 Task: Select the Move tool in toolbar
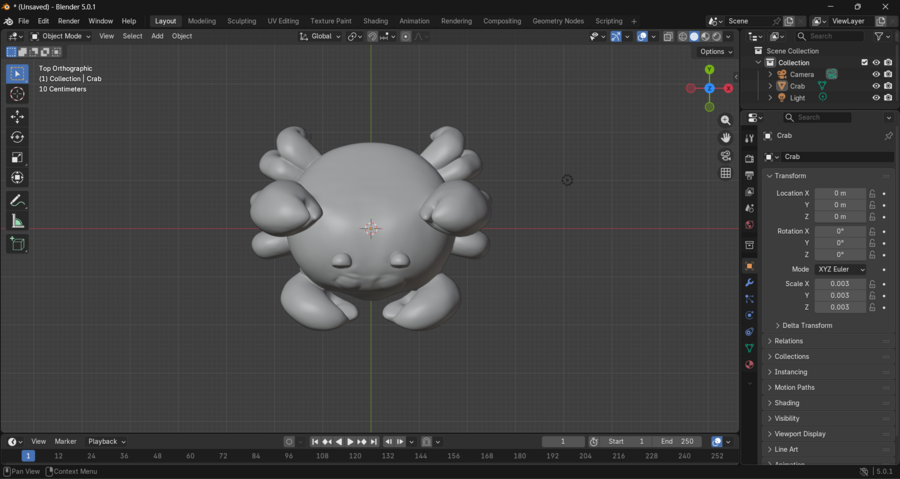click(17, 117)
